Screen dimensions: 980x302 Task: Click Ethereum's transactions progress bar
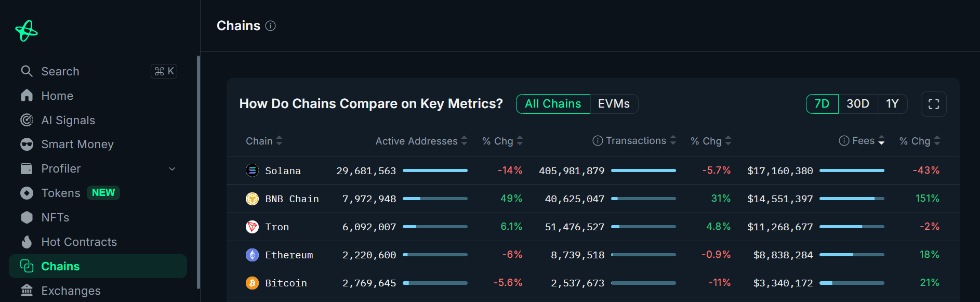643,255
